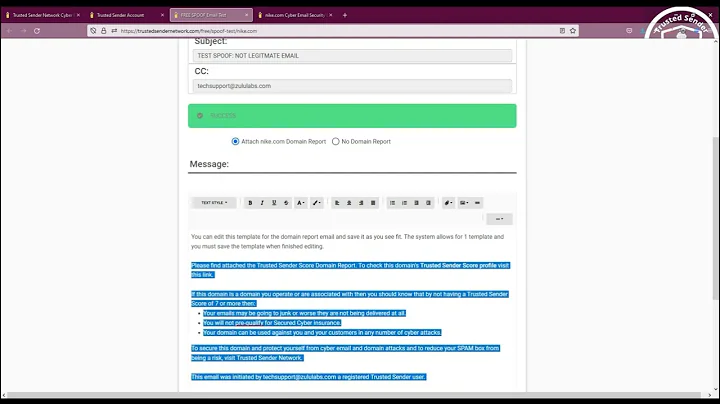Select Attach nike.com Domain Report option
The width and height of the screenshot is (720, 404).
pos(235,141)
